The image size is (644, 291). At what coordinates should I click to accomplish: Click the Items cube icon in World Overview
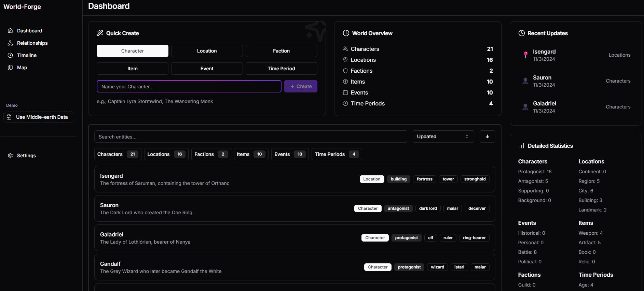pos(345,82)
